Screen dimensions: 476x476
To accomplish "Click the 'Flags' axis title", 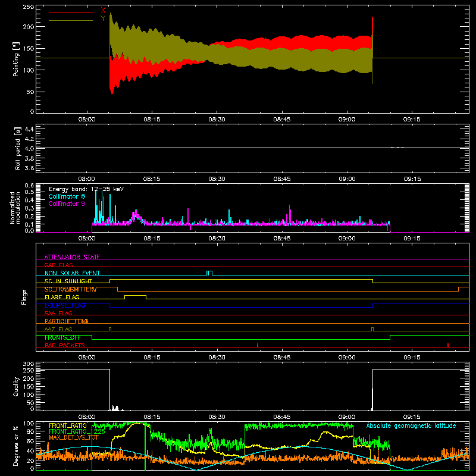I will [x=24, y=297].
